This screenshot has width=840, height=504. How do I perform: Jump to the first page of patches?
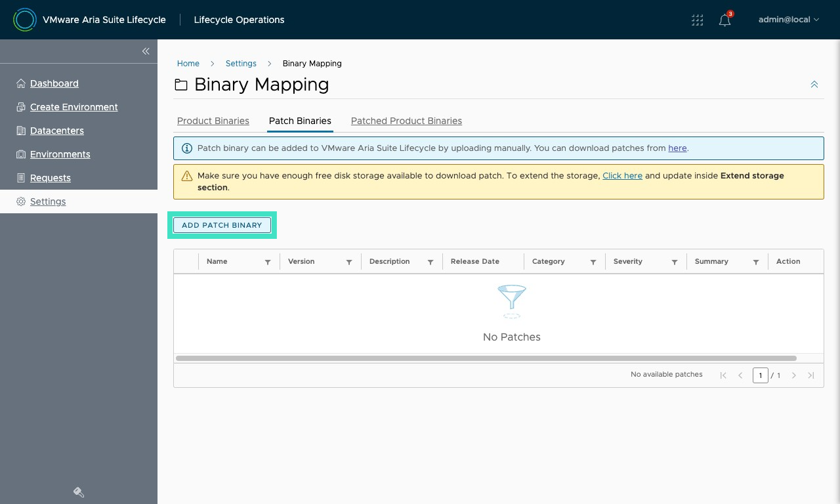(723, 375)
